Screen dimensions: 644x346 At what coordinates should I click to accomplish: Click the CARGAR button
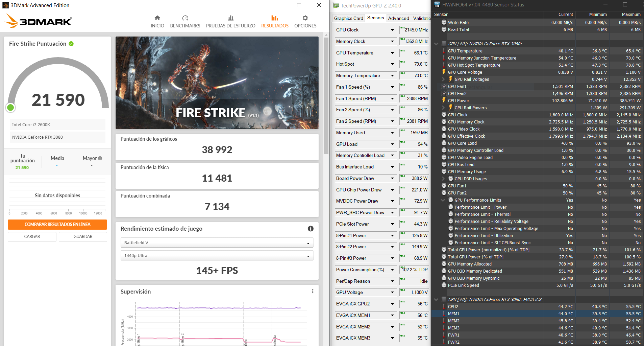click(x=32, y=237)
